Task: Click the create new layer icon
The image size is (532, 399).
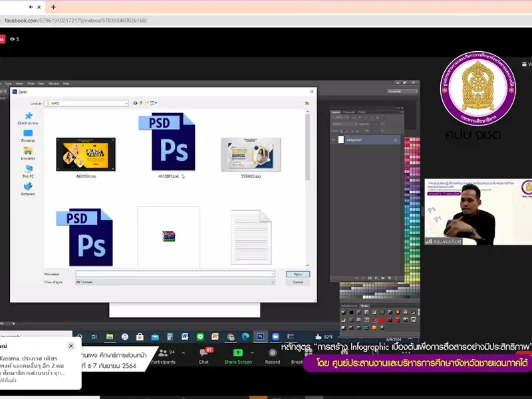Action: 389,278
